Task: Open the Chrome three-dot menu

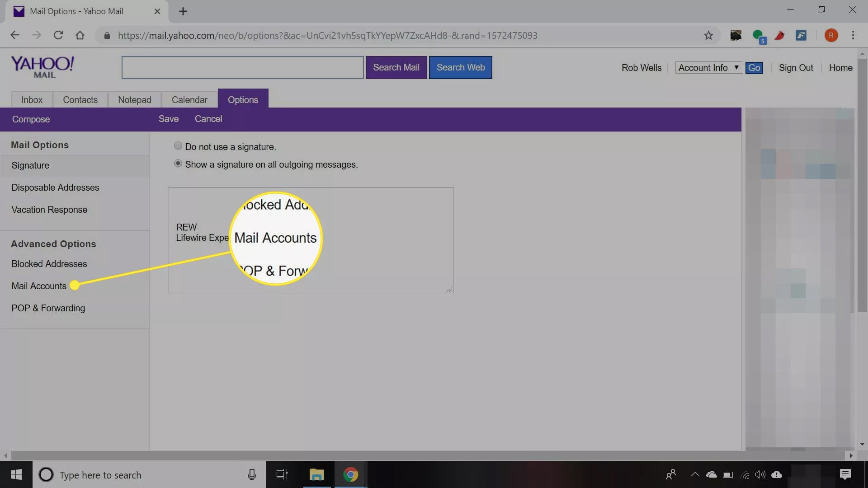Action: click(853, 35)
